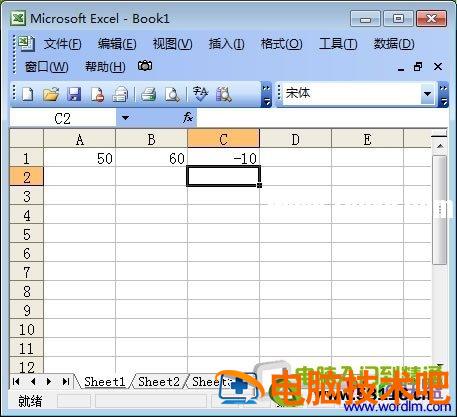The image size is (457, 417).
Task: Expand formatting toolbar options chevron
Action: (x=443, y=95)
